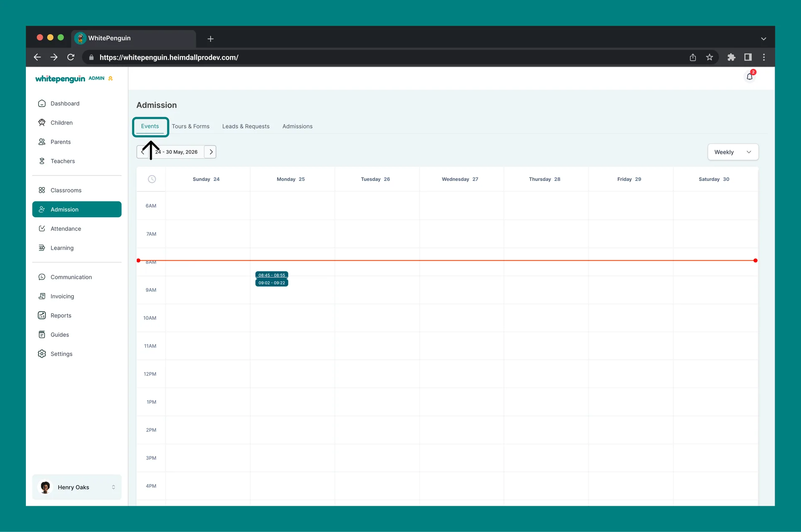Viewport: 801px width, 532px height.
Task: Expand the browser tab list chevron
Action: click(763, 39)
